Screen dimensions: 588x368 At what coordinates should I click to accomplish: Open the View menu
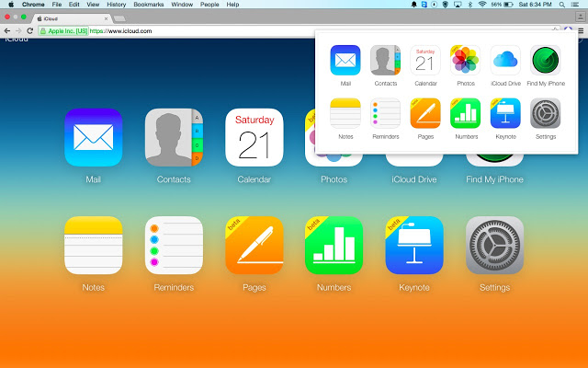coord(93,5)
